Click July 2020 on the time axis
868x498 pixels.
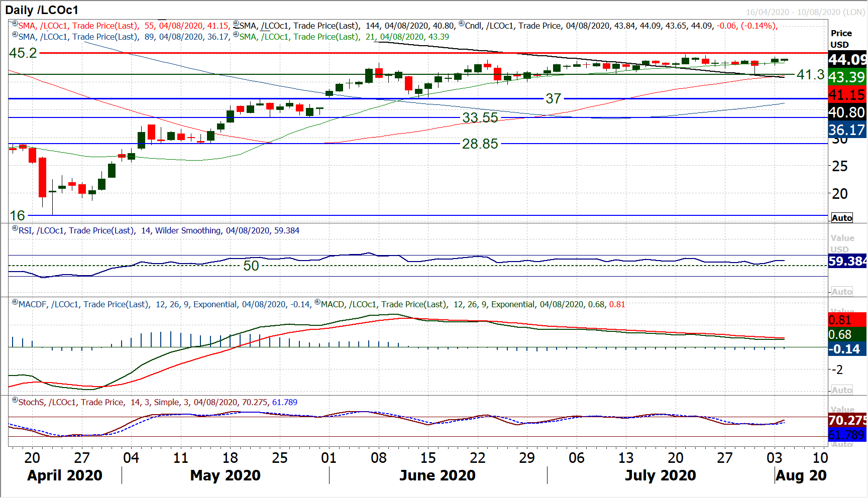pyautogui.click(x=661, y=475)
